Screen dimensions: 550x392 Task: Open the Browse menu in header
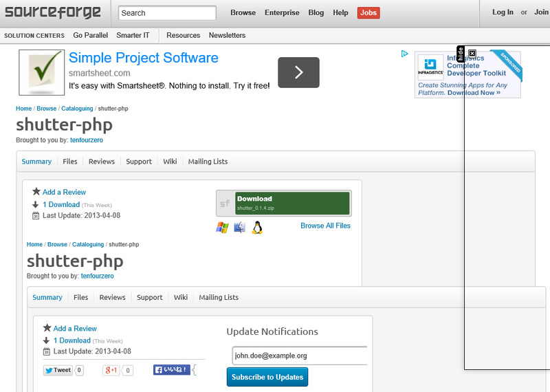[243, 12]
